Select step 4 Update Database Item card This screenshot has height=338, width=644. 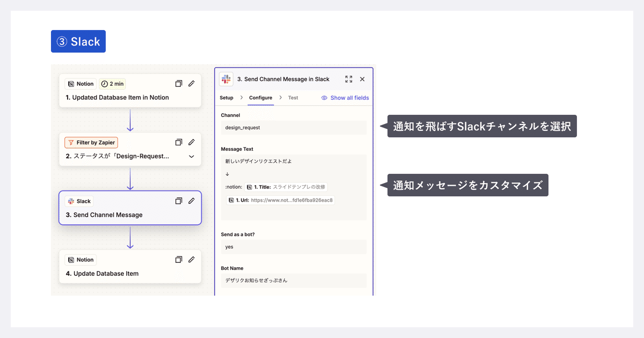coord(130,267)
